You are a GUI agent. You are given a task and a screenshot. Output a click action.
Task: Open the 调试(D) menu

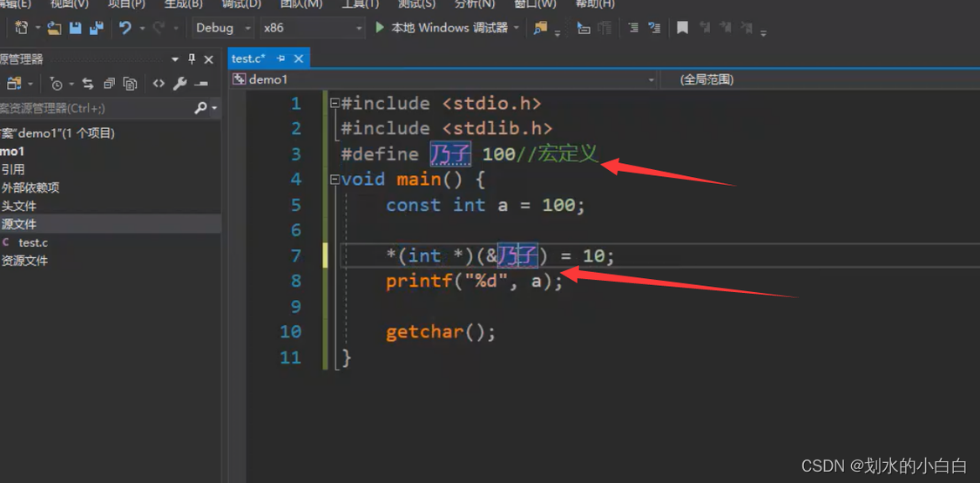coord(241,3)
